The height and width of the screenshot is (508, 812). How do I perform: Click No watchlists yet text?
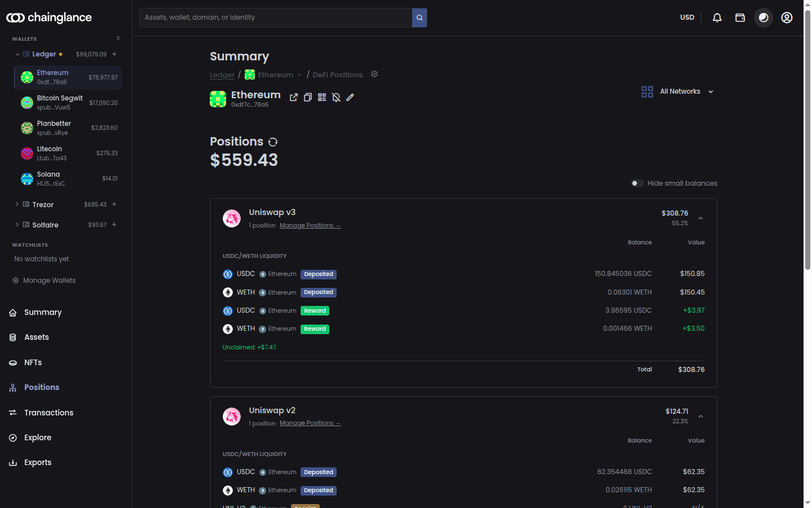[x=42, y=259]
